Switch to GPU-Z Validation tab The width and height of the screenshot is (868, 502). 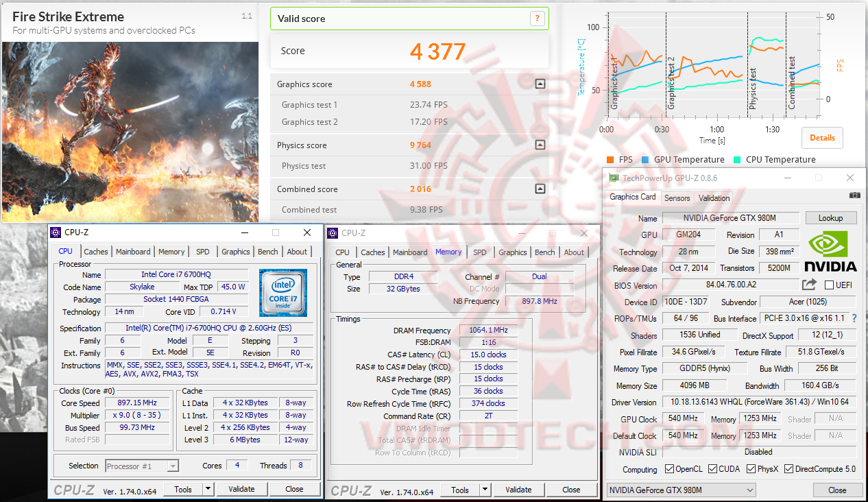(714, 198)
